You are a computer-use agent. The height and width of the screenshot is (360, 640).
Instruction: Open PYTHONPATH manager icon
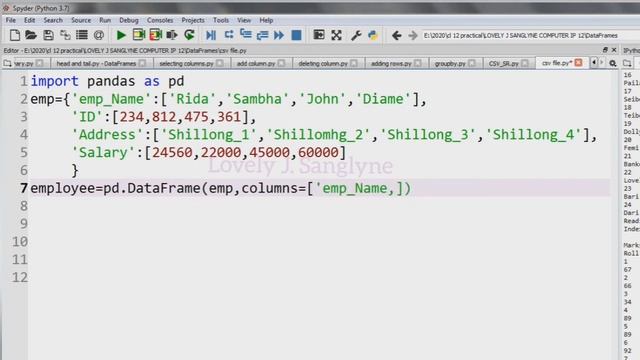(373, 35)
